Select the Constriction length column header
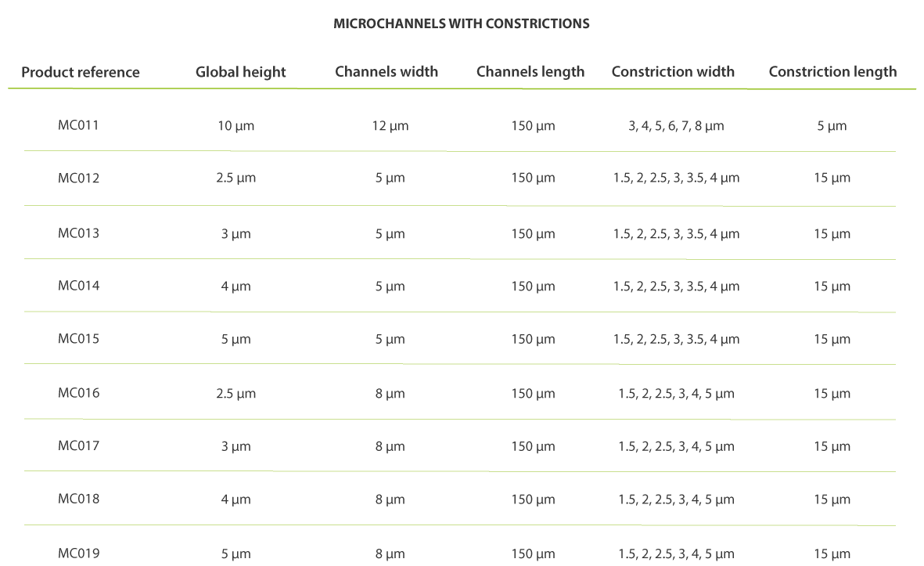 click(x=832, y=72)
